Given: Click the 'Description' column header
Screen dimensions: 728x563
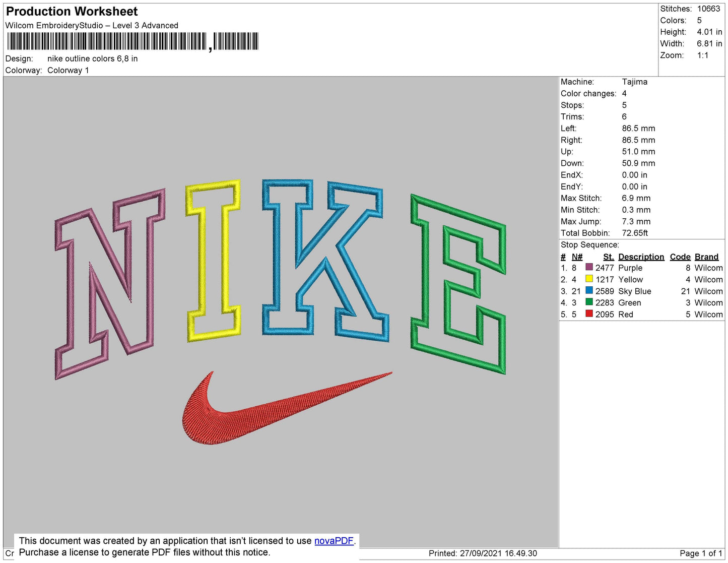Looking at the screenshot, I should coord(641,257).
